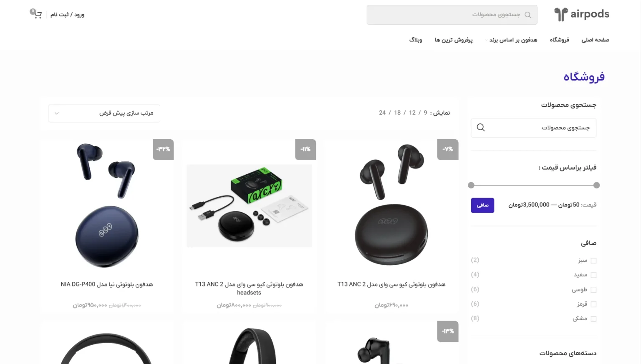Go to پرفروش ترین ها menu item

(454, 40)
